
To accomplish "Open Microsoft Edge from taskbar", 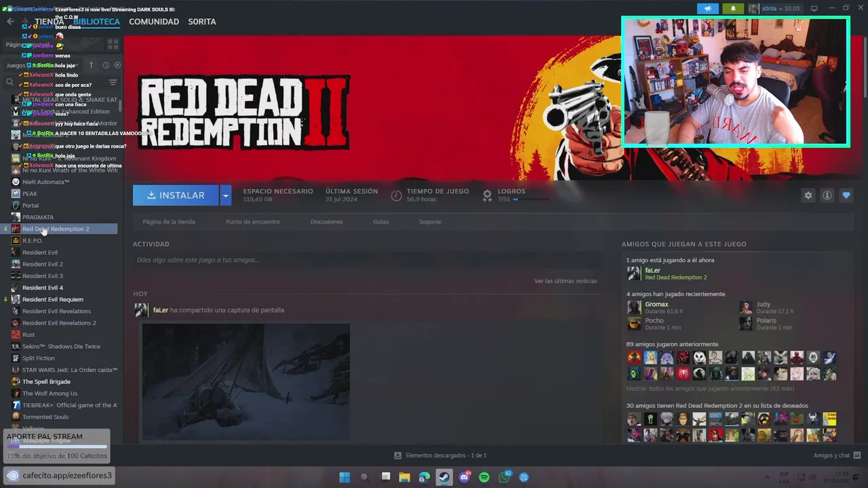I will click(425, 476).
